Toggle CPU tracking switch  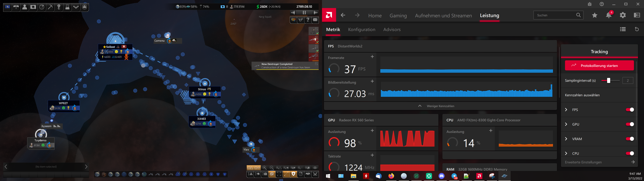pyautogui.click(x=630, y=153)
